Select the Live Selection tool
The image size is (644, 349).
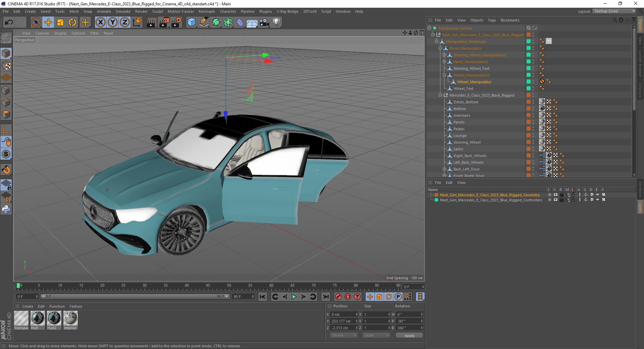[x=36, y=22]
